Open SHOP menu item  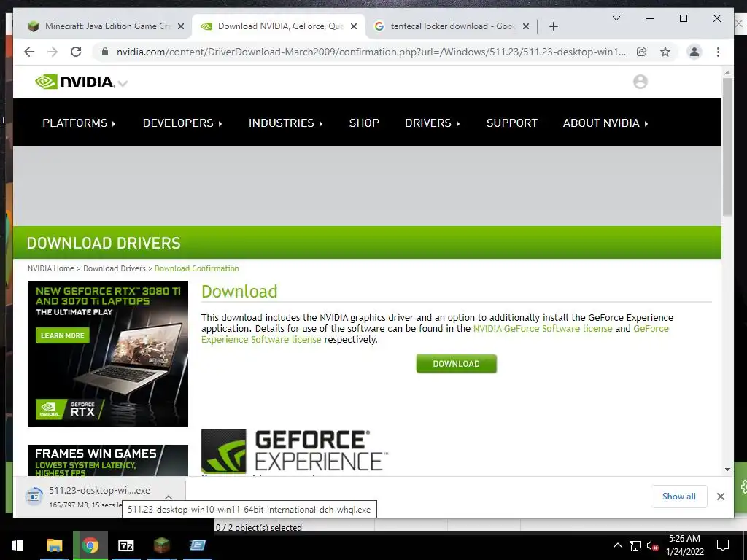tap(364, 122)
